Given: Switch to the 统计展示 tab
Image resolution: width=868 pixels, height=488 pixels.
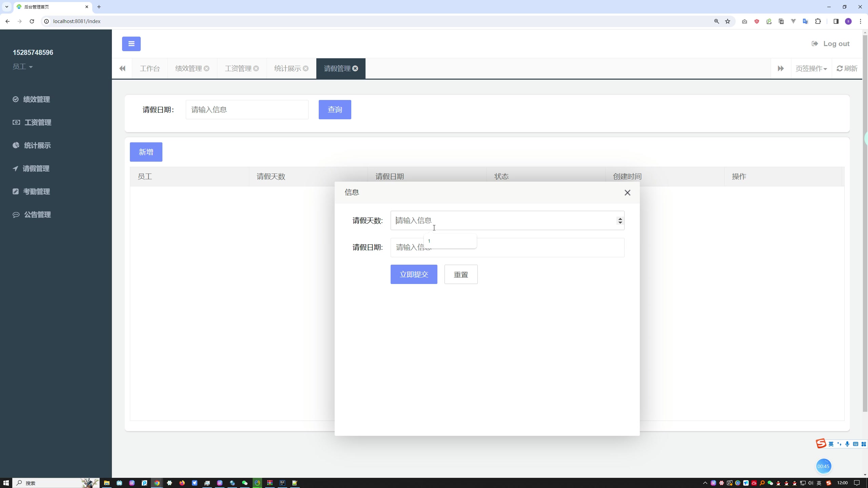Looking at the screenshot, I should tap(288, 68).
